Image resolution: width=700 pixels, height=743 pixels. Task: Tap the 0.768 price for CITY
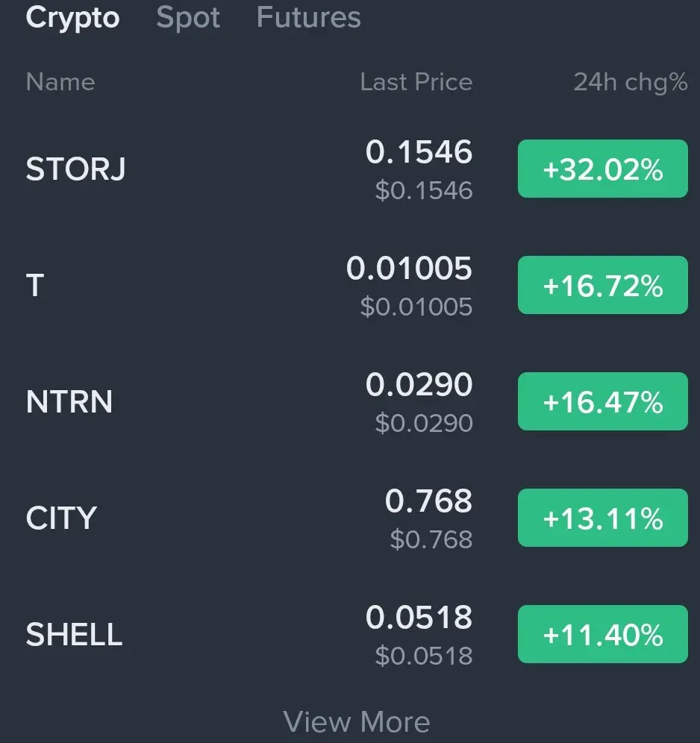[428, 502]
